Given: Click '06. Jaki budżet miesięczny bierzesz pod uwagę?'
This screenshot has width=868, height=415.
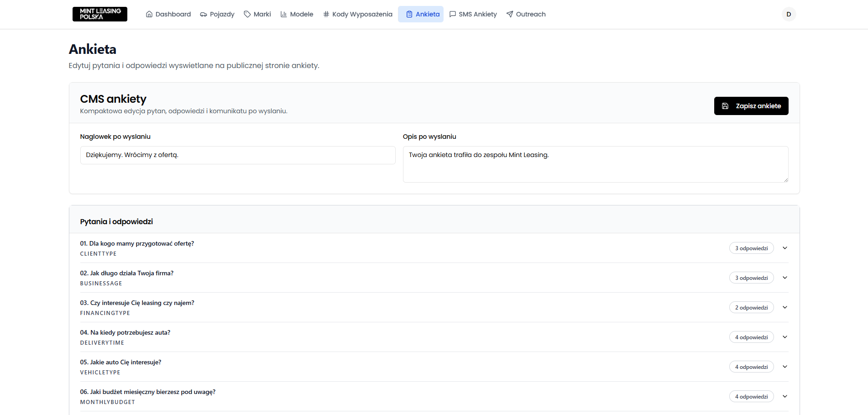Looking at the screenshot, I should 148,392.
